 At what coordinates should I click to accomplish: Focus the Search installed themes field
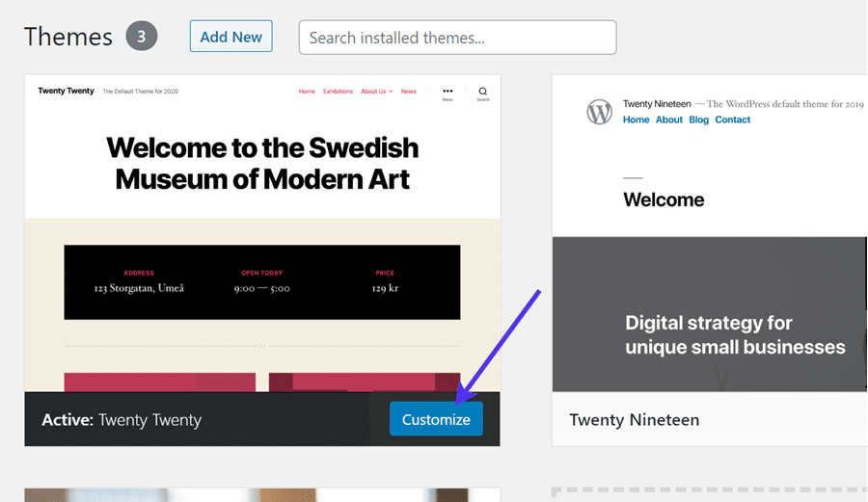pyautogui.click(x=457, y=38)
